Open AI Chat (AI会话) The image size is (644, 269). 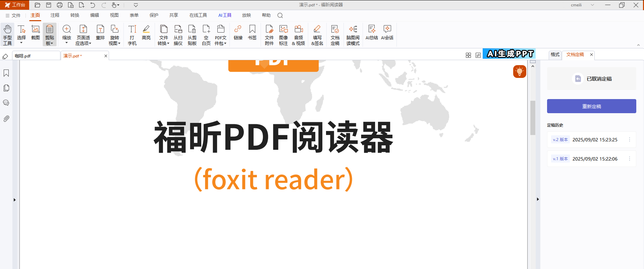387,33
